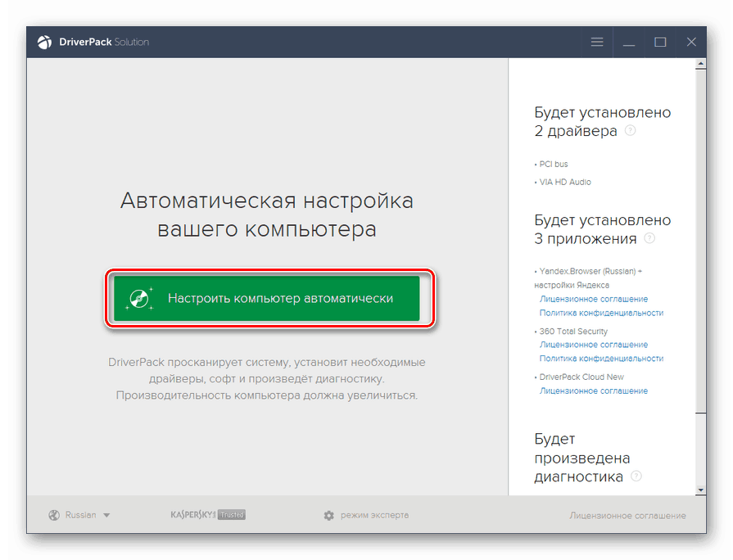This screenshot has width=733, height=560.
Task: Click the globe language icon
Action: [x=54, y=515]
